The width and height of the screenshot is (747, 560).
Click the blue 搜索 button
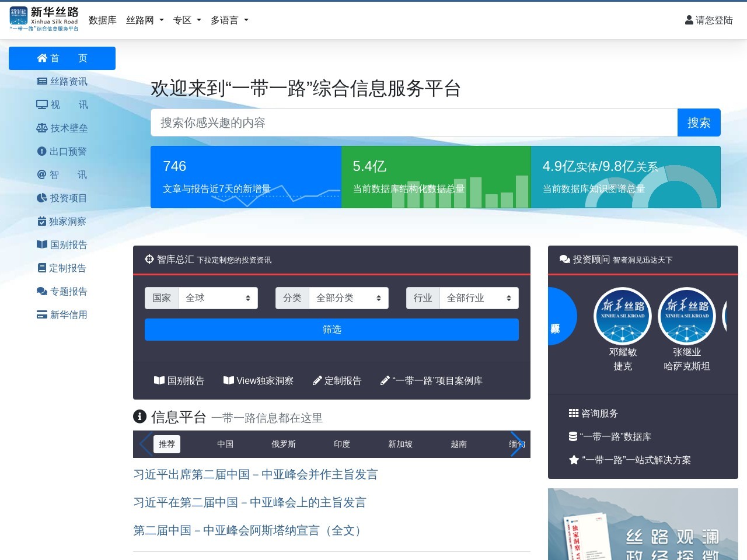pos(699,123)
